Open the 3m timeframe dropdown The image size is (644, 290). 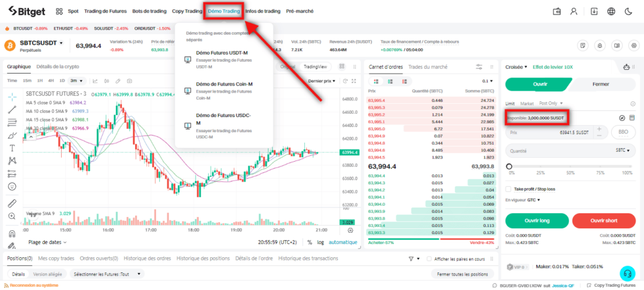tap(77, 81)
